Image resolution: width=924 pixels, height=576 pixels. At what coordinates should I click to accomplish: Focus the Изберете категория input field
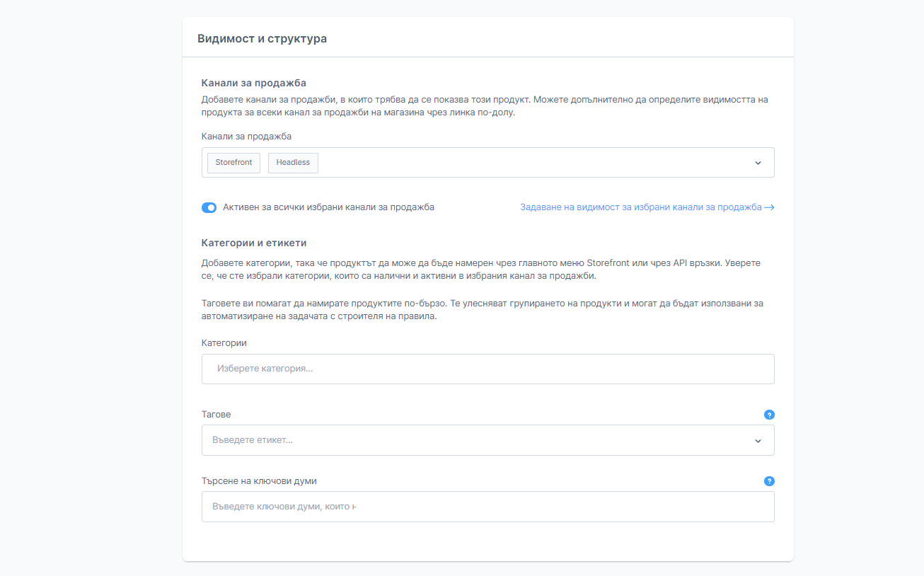coord(487,369)
